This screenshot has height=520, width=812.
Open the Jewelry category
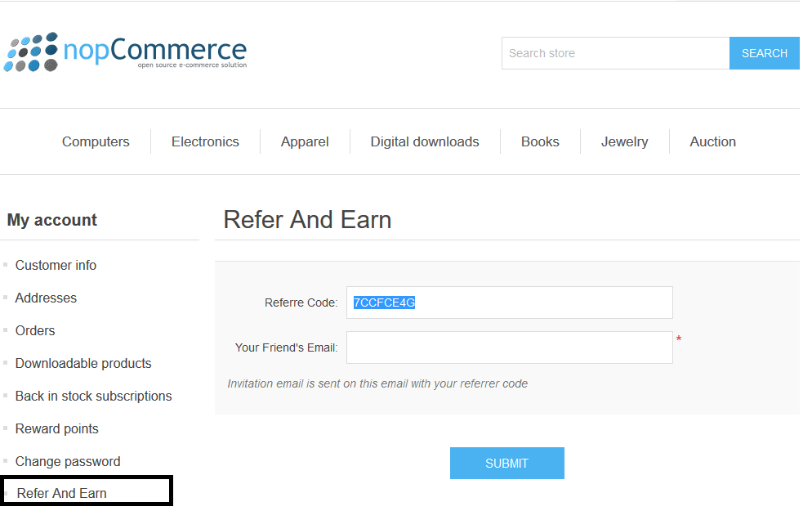625,142
